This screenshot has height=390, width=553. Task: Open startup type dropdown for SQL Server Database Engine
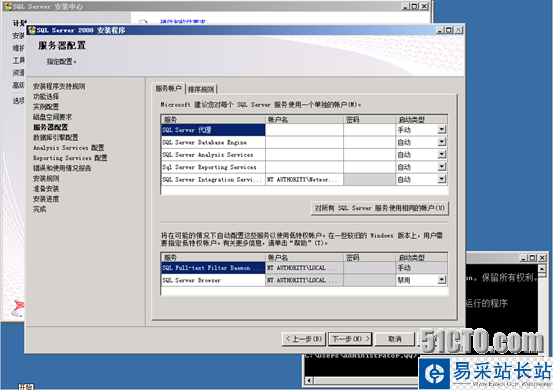coord(442,142)
